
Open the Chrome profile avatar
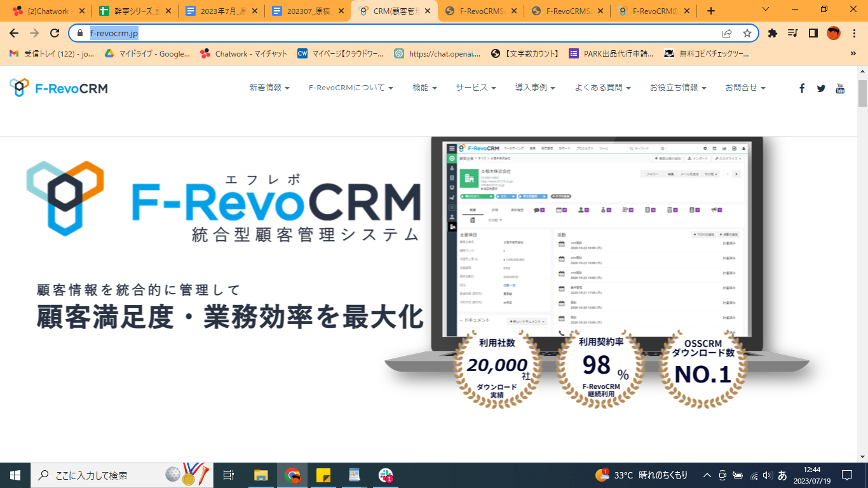834,33
